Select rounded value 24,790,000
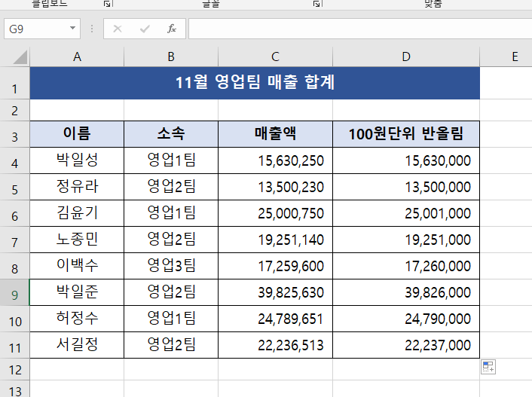 [406, 319]
